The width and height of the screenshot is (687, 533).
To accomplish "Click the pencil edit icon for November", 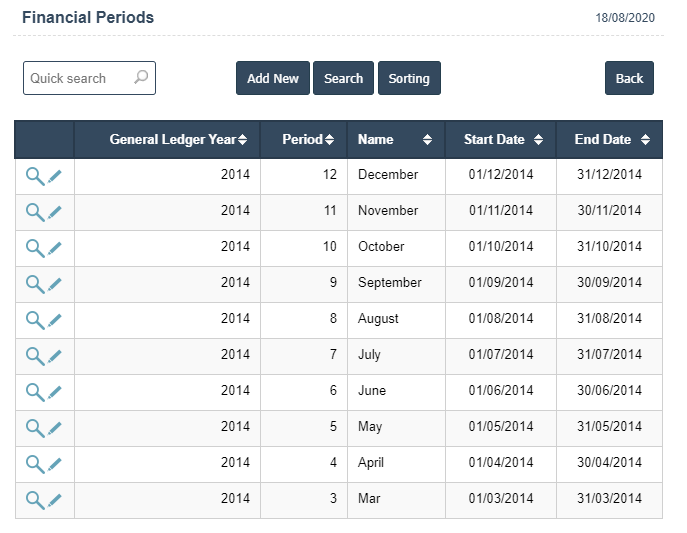I will (x=55, y=212).
